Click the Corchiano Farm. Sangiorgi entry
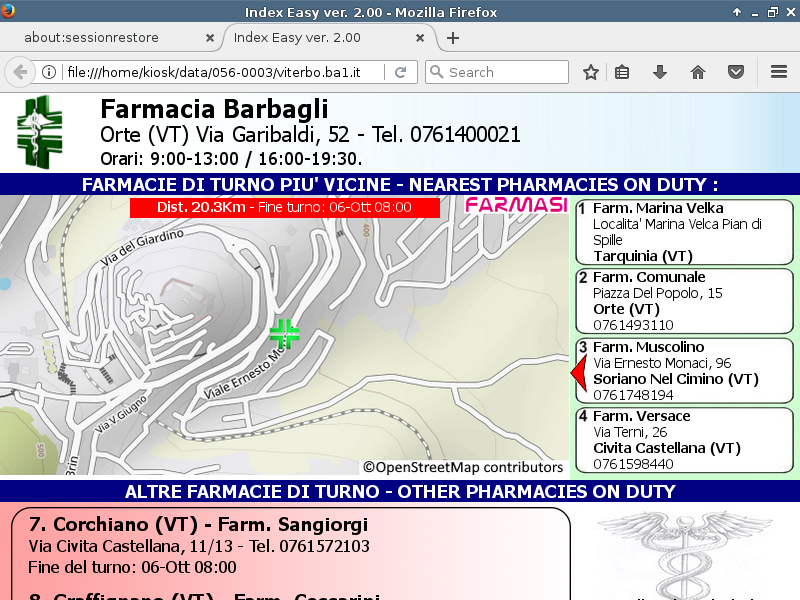The width and height of the screenshot is (800, 600). pyautogui.click(x=290, y=545)
